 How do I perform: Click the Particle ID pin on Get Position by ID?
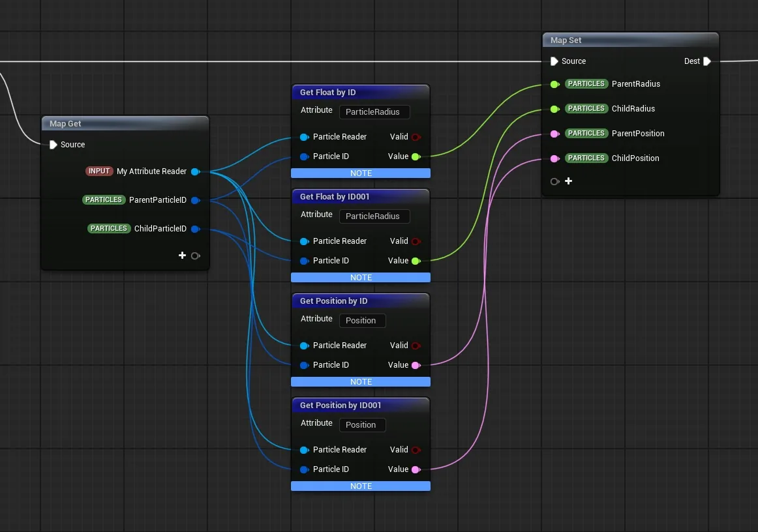coord(304,365)
